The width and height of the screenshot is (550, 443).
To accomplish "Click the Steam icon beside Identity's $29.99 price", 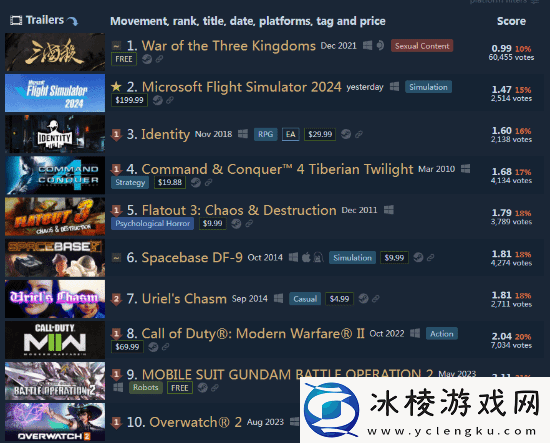I will click(346, 134).
